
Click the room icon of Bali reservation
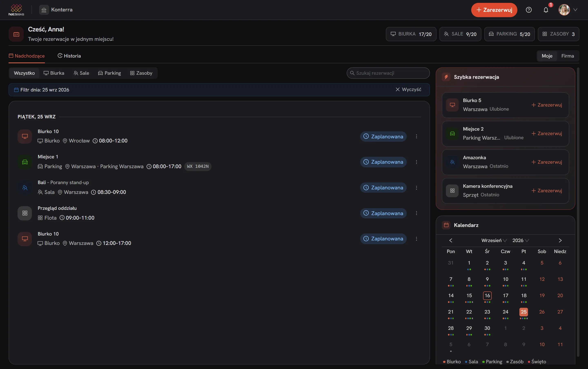(25, 188)
